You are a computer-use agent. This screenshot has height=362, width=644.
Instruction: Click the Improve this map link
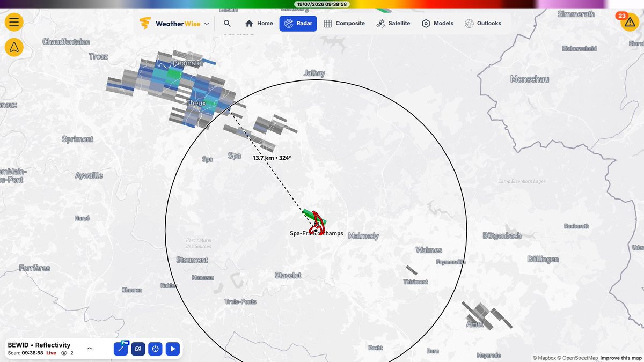click(x=621, y=358)
